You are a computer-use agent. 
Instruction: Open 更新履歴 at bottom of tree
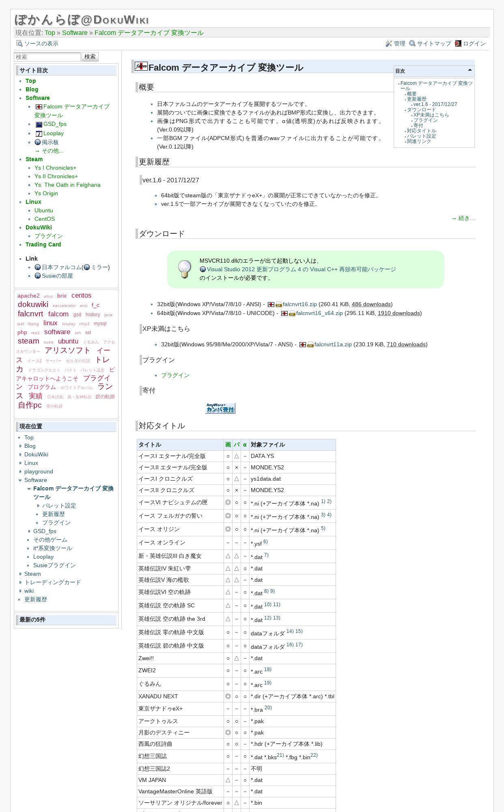[36, 599]
